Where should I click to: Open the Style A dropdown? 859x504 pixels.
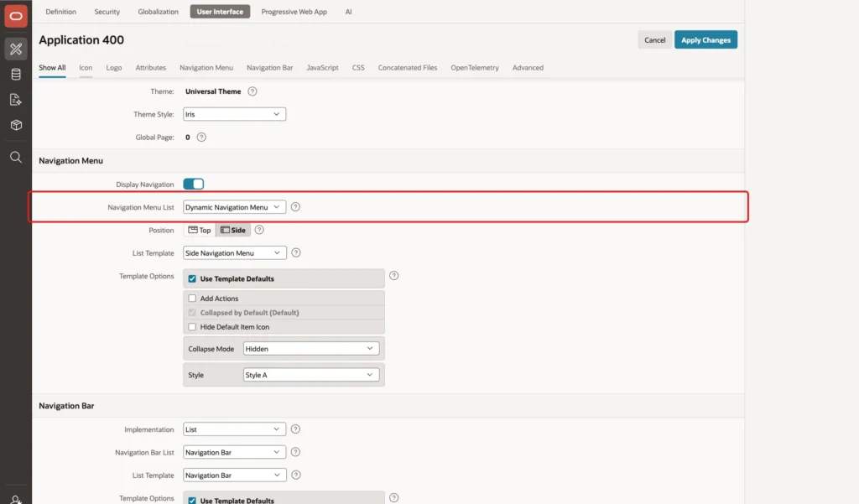pos(311,375)
